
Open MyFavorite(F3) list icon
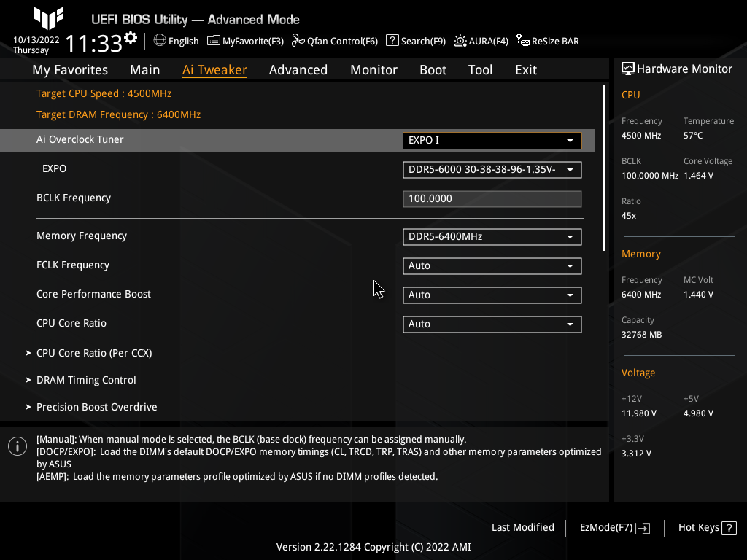[214, 41]
